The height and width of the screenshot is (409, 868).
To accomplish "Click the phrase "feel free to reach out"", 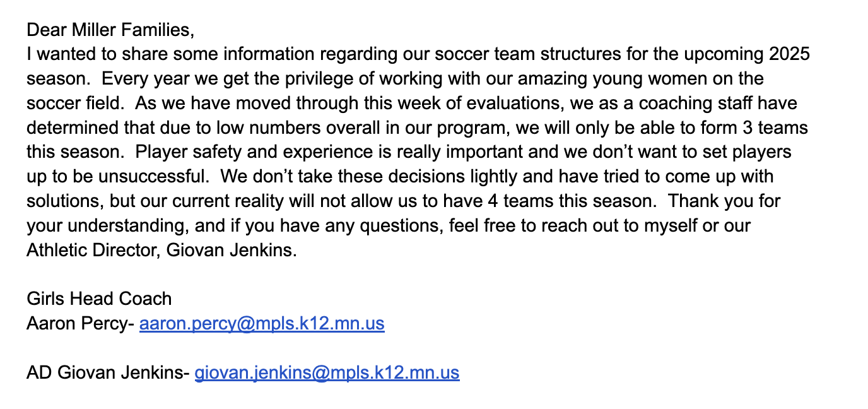I will pos(550,225).
